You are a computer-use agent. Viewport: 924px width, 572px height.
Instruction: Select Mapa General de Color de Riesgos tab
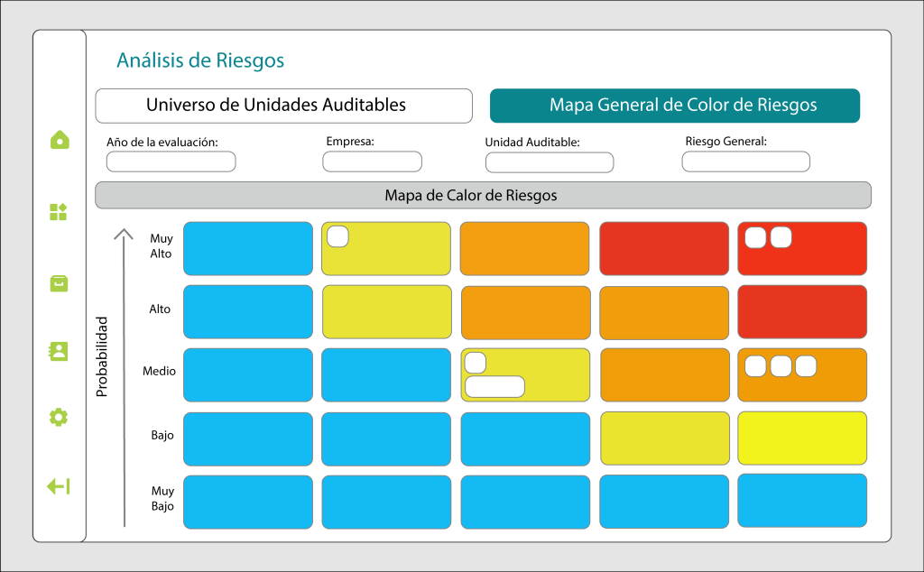pyautogui.click(x=674, y=106)
